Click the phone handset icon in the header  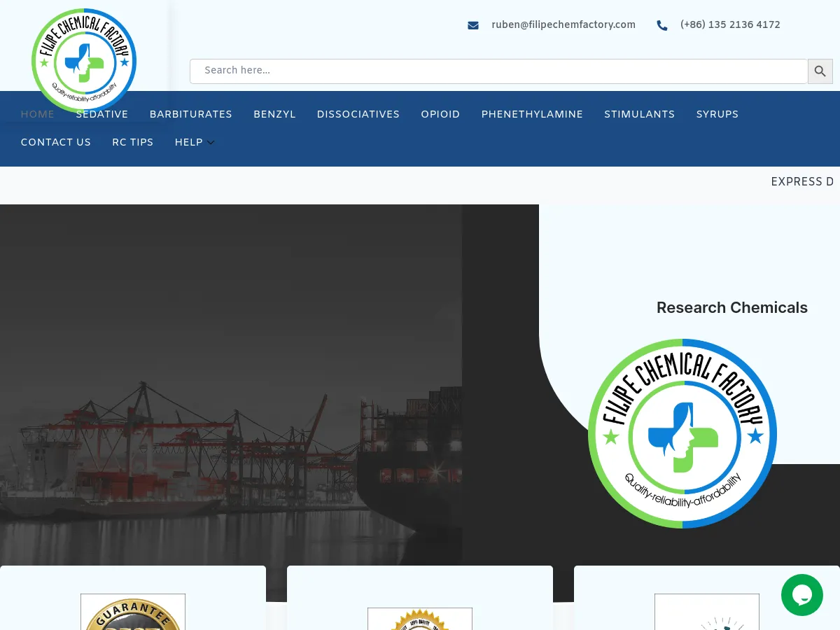[x=662, y=25]
